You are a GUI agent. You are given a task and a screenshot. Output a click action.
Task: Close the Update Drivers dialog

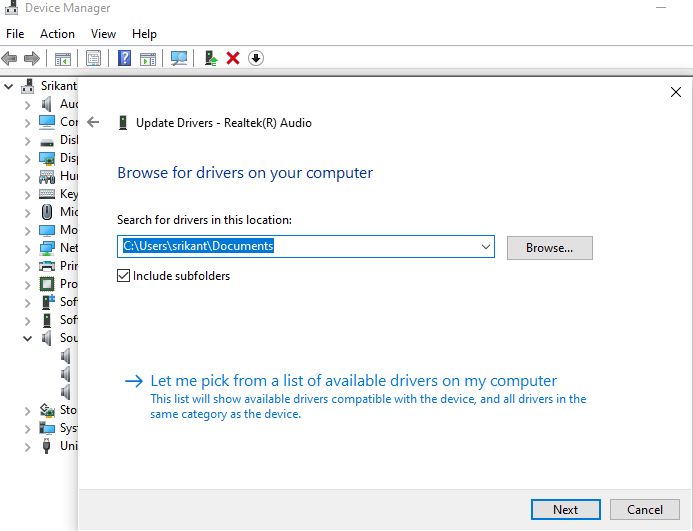coord(675,92)
